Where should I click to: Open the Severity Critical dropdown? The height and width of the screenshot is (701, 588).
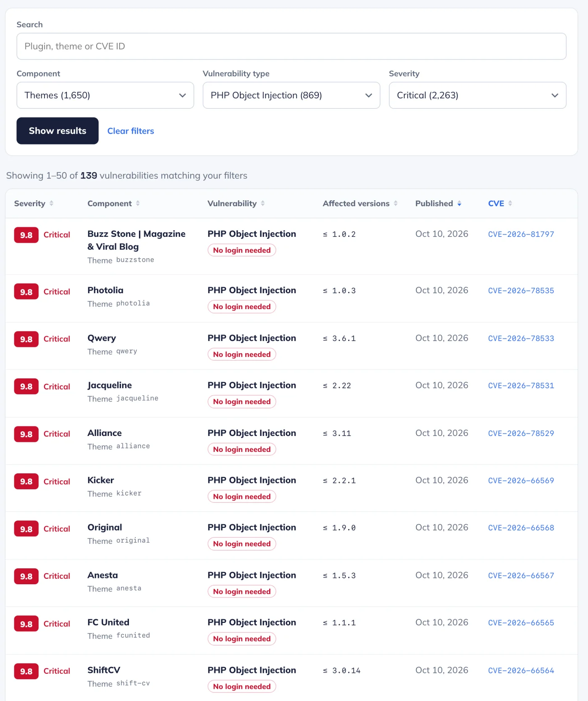(x=477, y=95)
